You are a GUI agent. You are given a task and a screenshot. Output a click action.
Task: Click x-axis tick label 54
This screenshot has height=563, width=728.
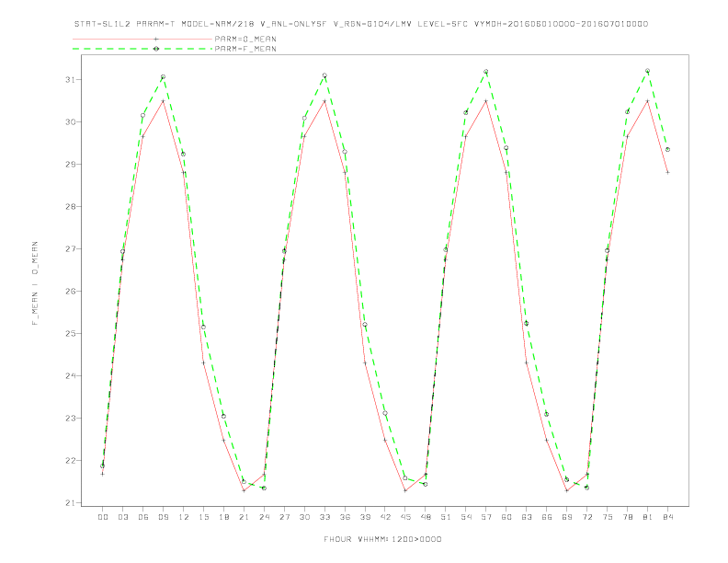[x=466, y=517]
